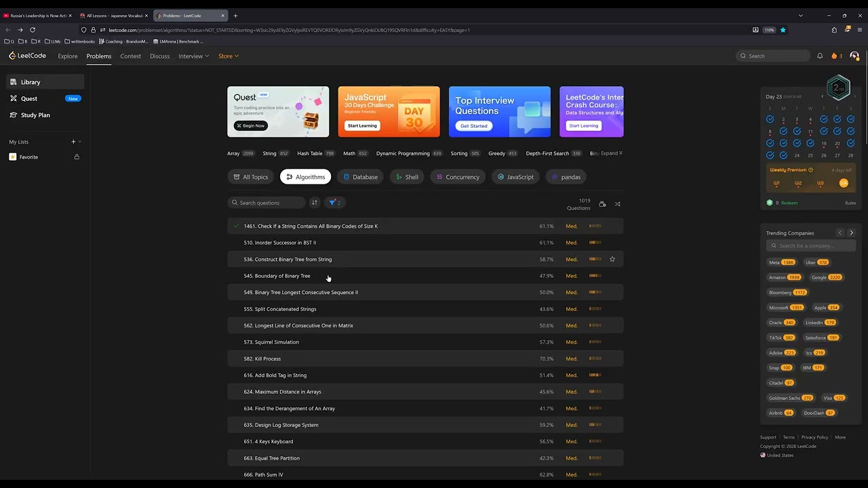Click Begin Now on Quest banner
The image size is (868, 488).
251,125
